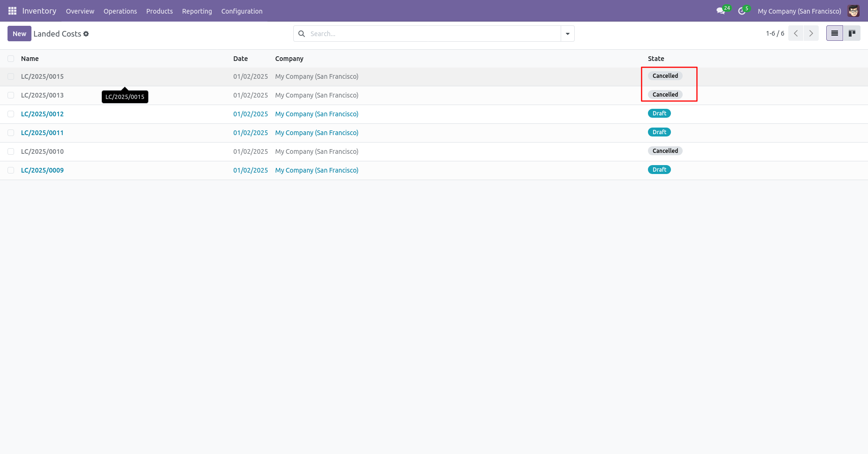Tick the checkbox beside LC/2025/0010
This screenshot has width=868, height=454.
pyautogui.click(x=11, y=151)
